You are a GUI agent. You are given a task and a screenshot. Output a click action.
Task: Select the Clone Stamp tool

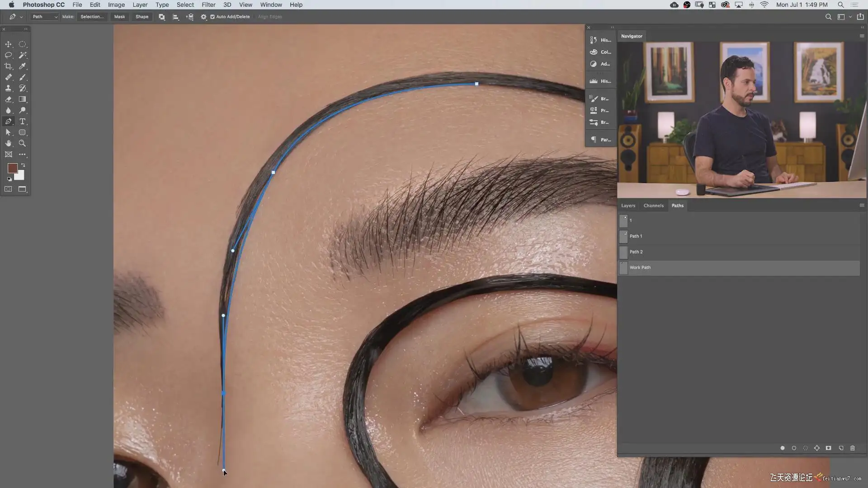tap(8, 89)
